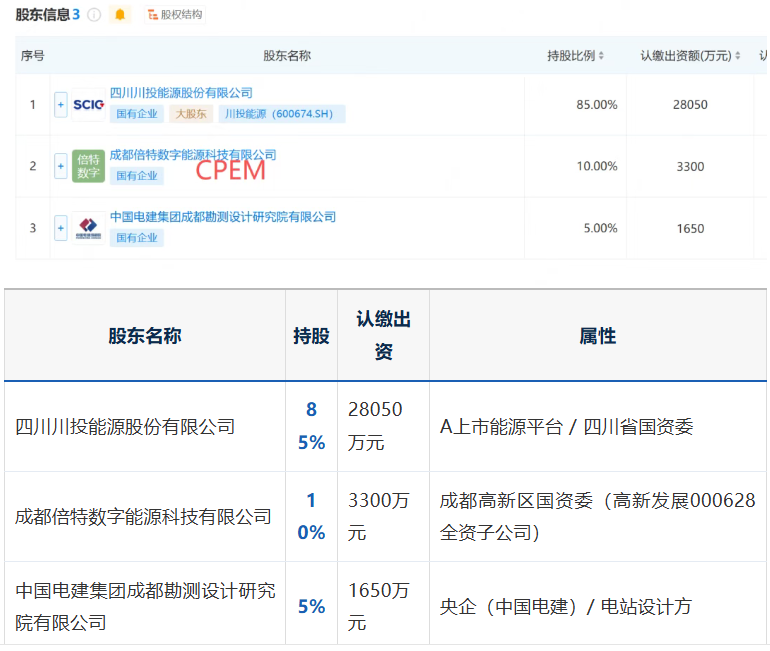
Task: Open 川投能源 (600674.SH) stock tag
Action: point(281,114)
